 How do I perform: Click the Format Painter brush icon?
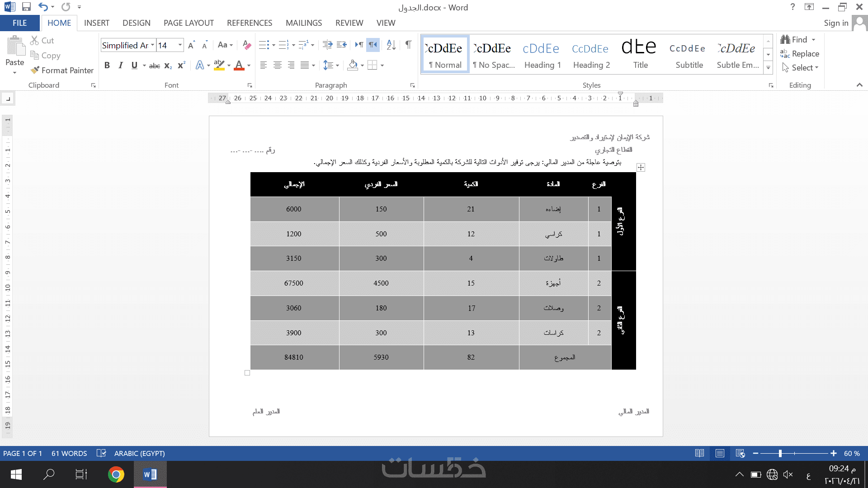[35, 70]
